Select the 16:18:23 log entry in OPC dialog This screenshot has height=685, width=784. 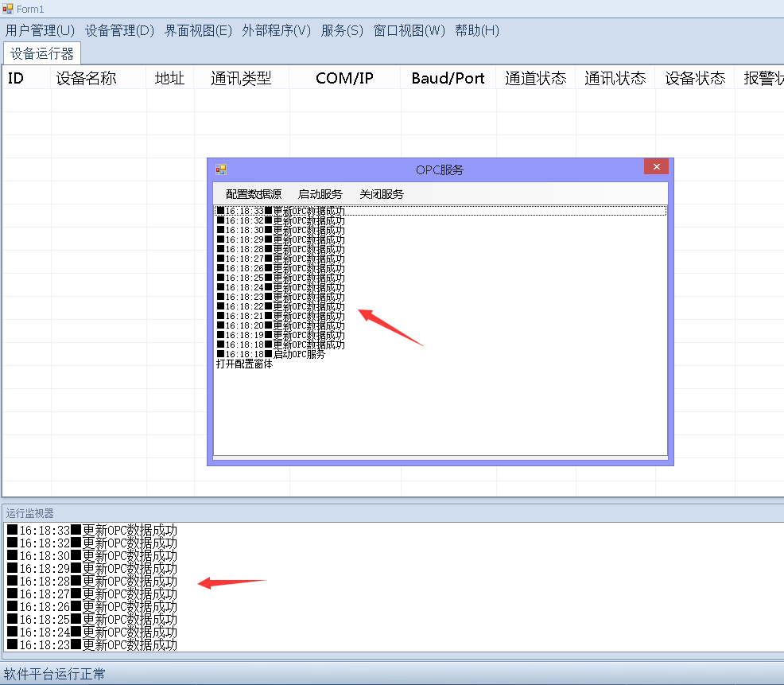(x=441, y=297)
